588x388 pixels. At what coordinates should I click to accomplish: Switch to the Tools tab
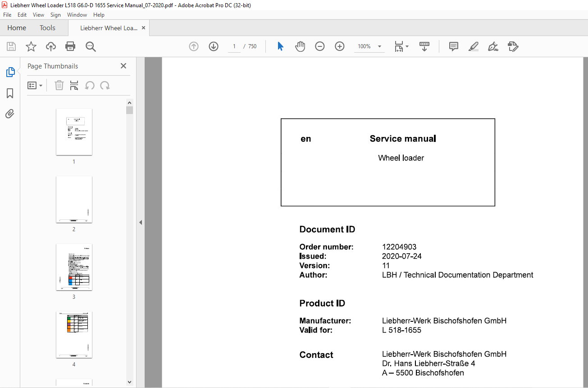pyautogui.click(x=47, y=28)
